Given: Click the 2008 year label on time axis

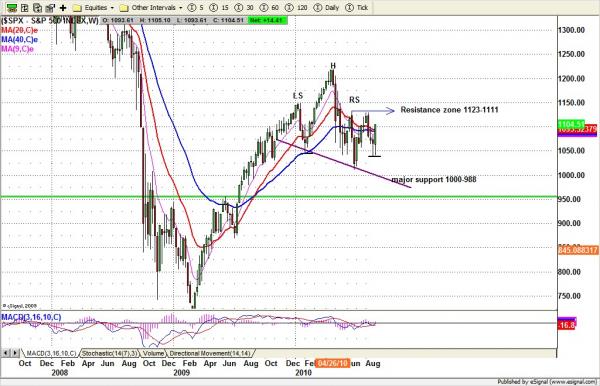Looking at the screenshot, I should (60, 373).
